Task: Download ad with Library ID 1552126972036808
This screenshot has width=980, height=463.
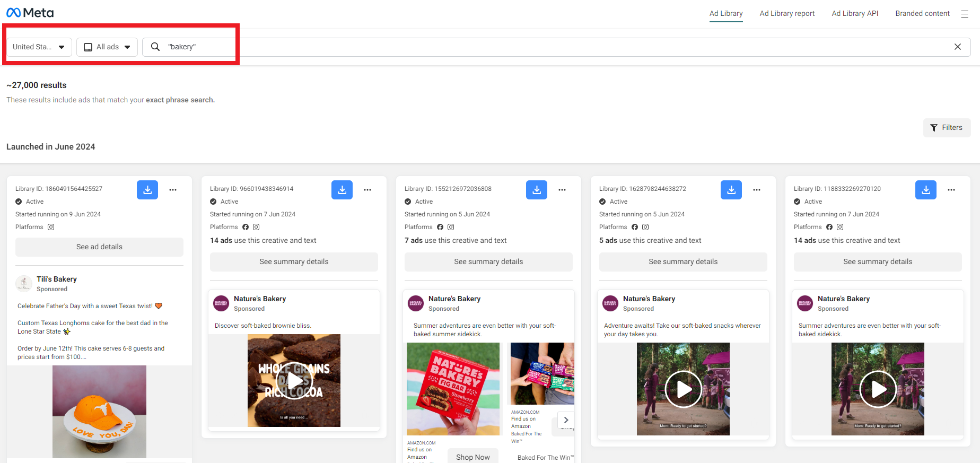Action: pyautogui.click(x=537, y=190)
